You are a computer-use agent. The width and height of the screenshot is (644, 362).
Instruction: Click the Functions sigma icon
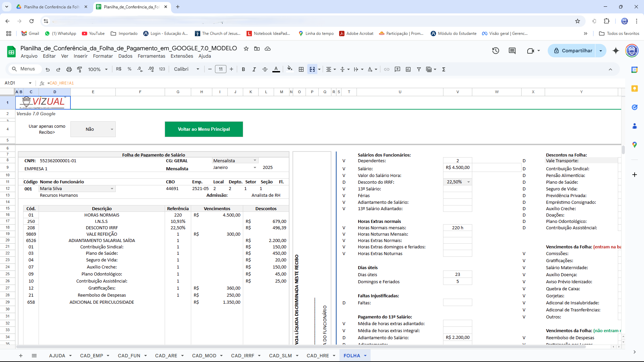[x=443, y=69]
